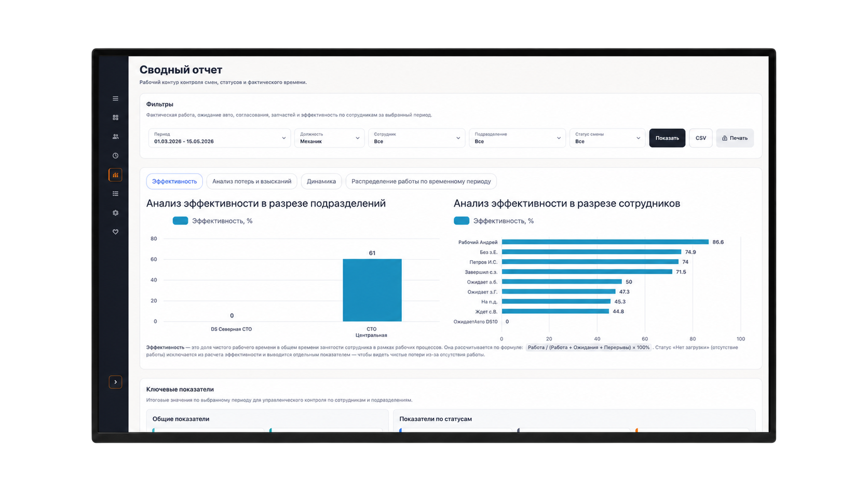Toggle Эффективность legend swatch in departments chart

[180, 221]
